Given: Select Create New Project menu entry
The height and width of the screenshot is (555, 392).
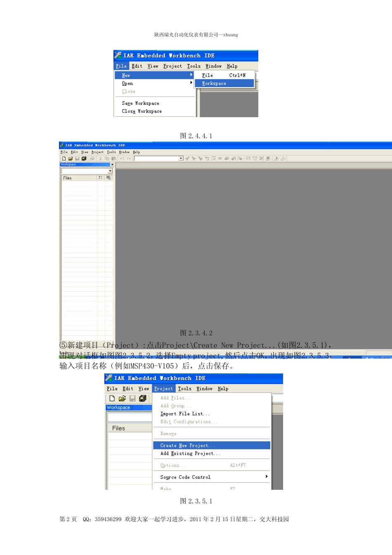Looking at the screenshot, I should pyautogui.click(x=212, y=445).
